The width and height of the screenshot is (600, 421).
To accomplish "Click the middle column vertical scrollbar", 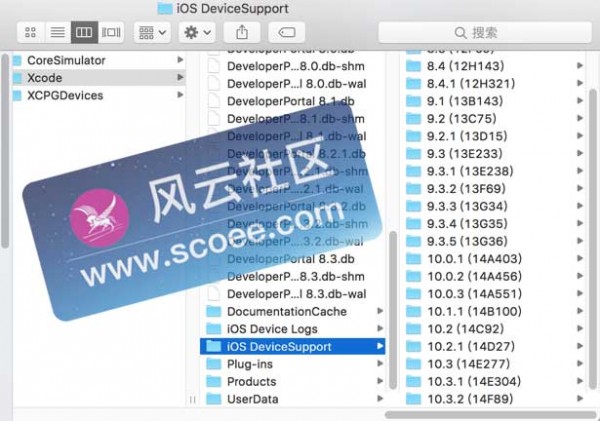I will tap(393, 300).
